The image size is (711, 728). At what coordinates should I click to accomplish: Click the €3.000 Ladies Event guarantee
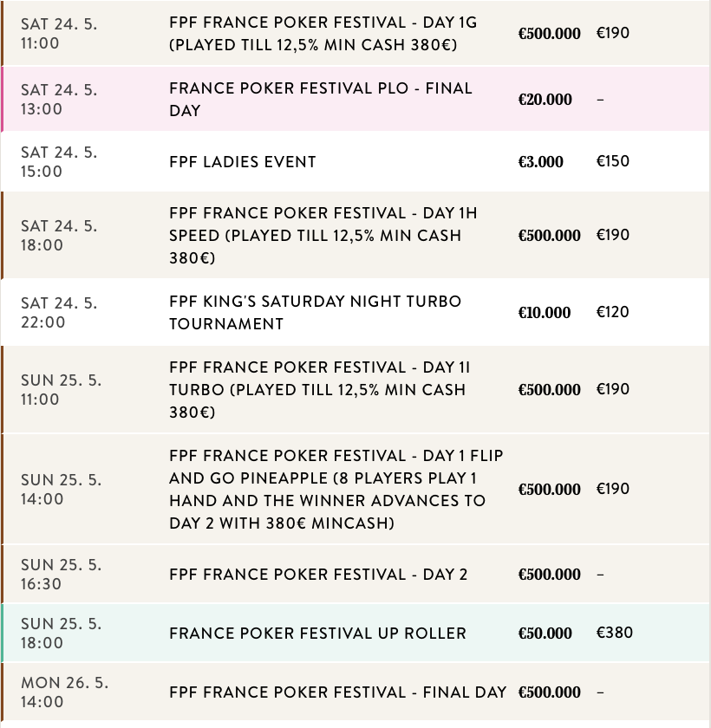[x=541, y=162]
